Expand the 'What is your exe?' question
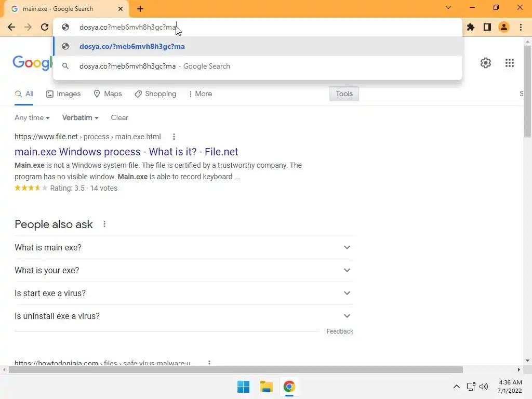Viewport: 532px width, 399px height. 184,270
